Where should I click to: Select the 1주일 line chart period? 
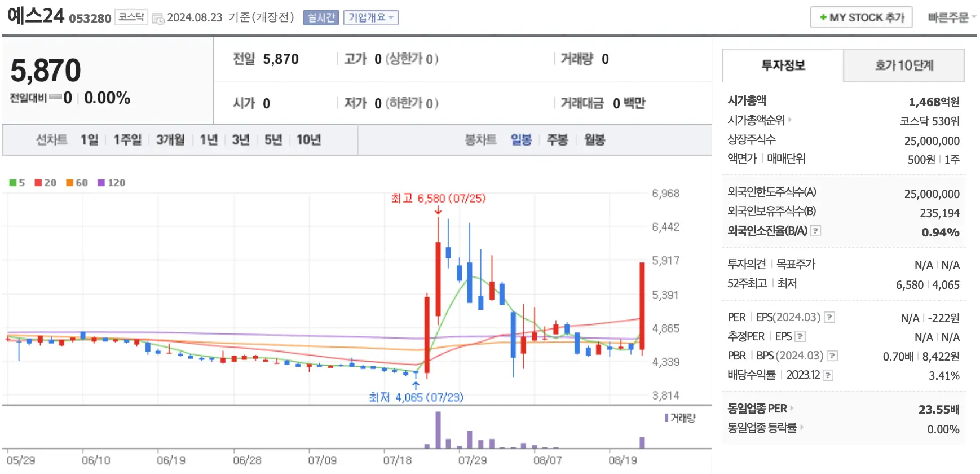[x=127, y=139]
